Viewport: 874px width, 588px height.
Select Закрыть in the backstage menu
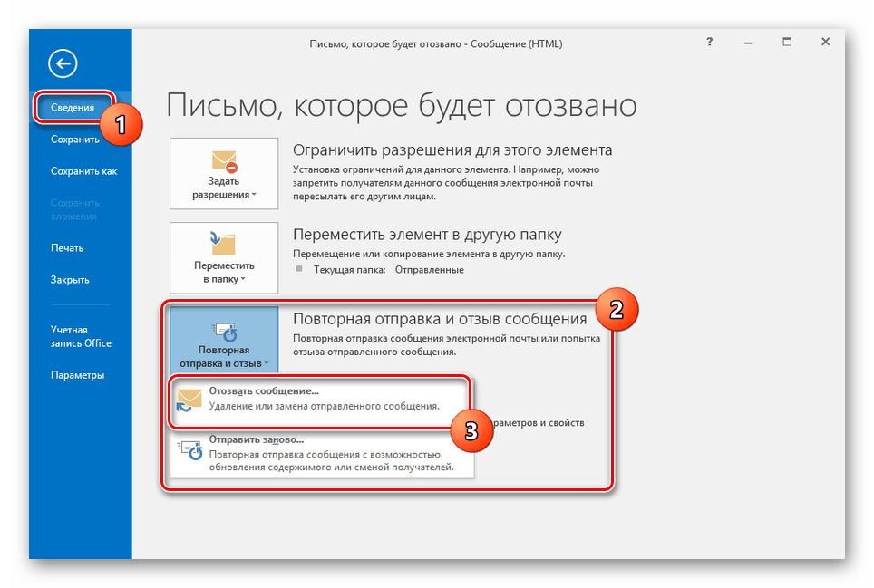pyautogui.click(x=70, y=279)
